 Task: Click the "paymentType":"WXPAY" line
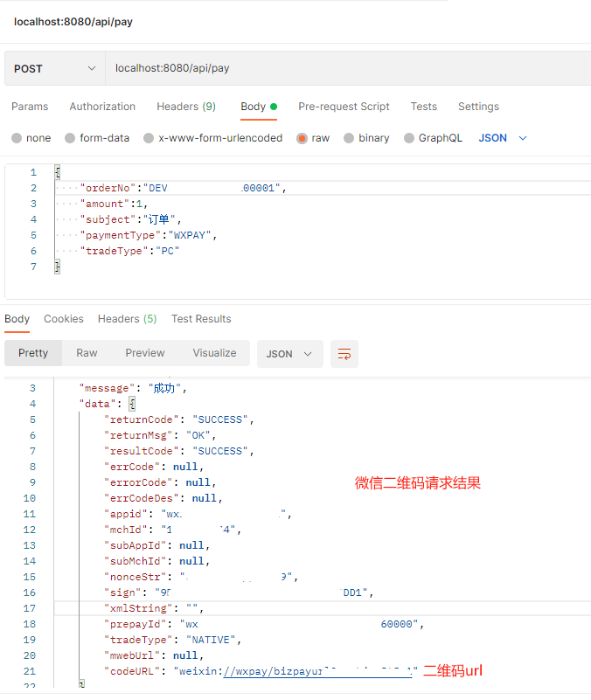149,235
